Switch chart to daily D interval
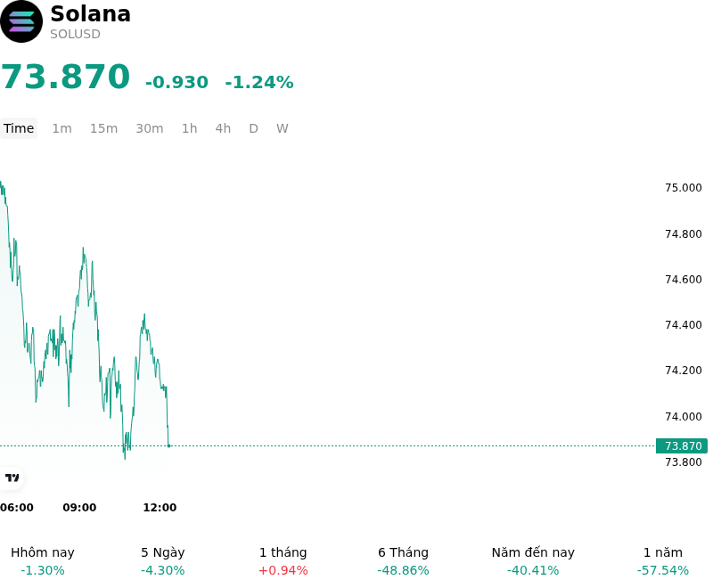This screenshot has width=713, height=588. 254,128
